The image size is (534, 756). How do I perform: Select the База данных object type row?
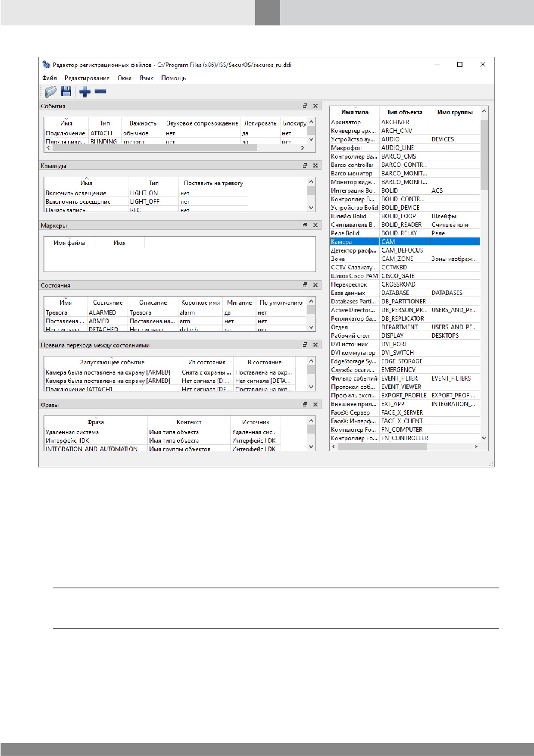click(x=405, y=293)
